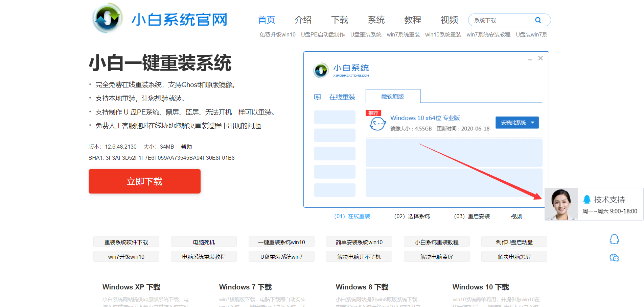Click the Windows mascot icon beside Windows 10 专业版

tap(377, 123)
